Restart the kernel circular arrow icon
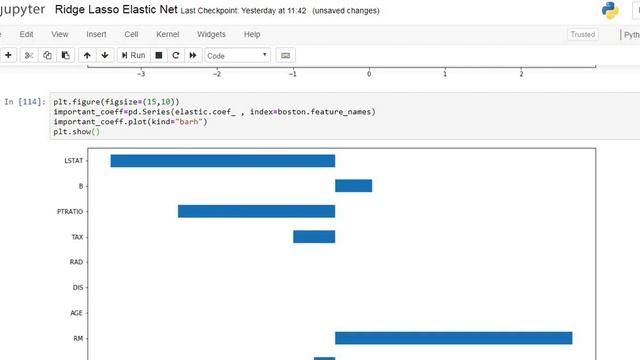 [x=176, y=55]
